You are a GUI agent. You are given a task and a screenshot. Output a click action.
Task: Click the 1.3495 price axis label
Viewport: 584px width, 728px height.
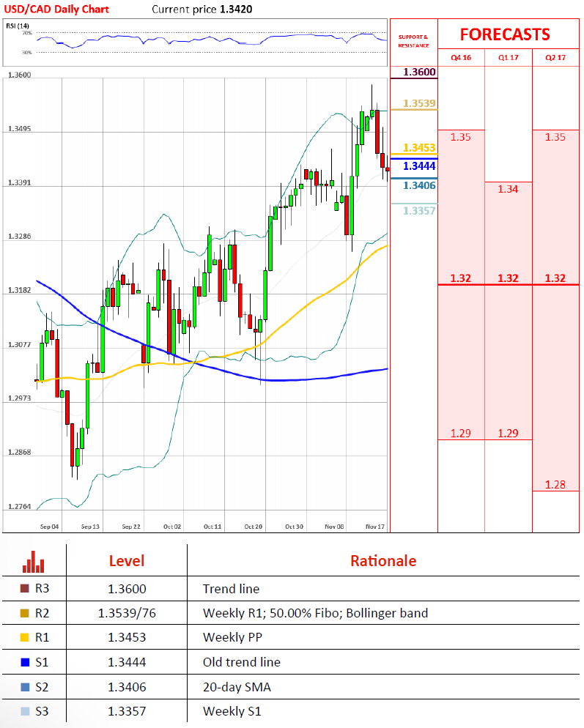(20, 129)
